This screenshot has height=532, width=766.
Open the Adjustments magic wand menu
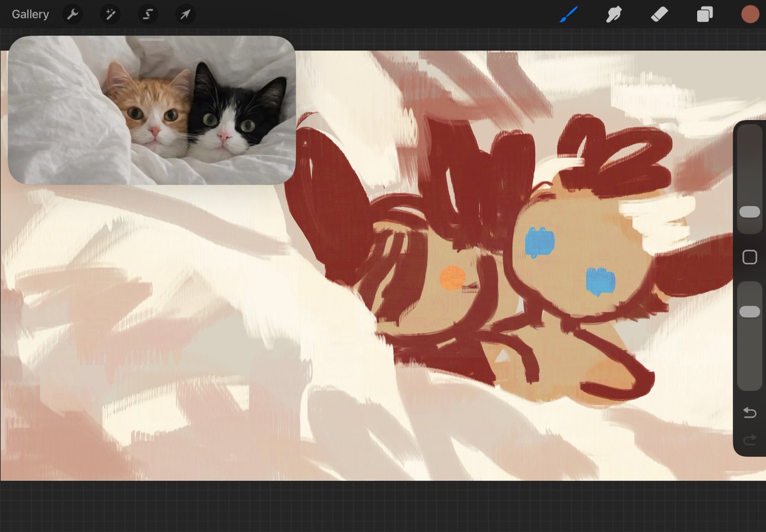tap(110, 14)
